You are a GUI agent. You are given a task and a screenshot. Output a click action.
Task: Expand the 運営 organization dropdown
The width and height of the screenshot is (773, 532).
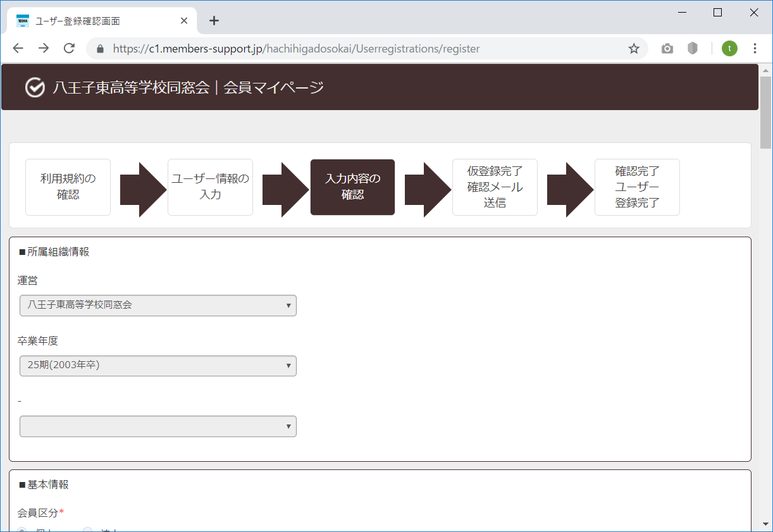(x=158, y=306)
